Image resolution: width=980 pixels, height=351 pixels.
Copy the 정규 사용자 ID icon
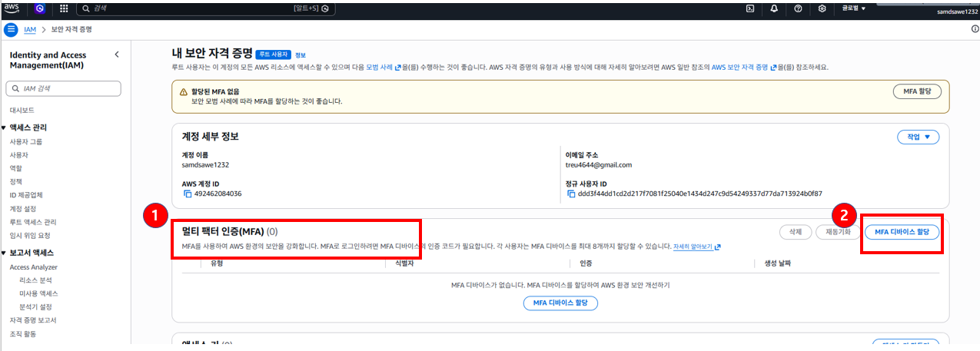pos(571,194)
